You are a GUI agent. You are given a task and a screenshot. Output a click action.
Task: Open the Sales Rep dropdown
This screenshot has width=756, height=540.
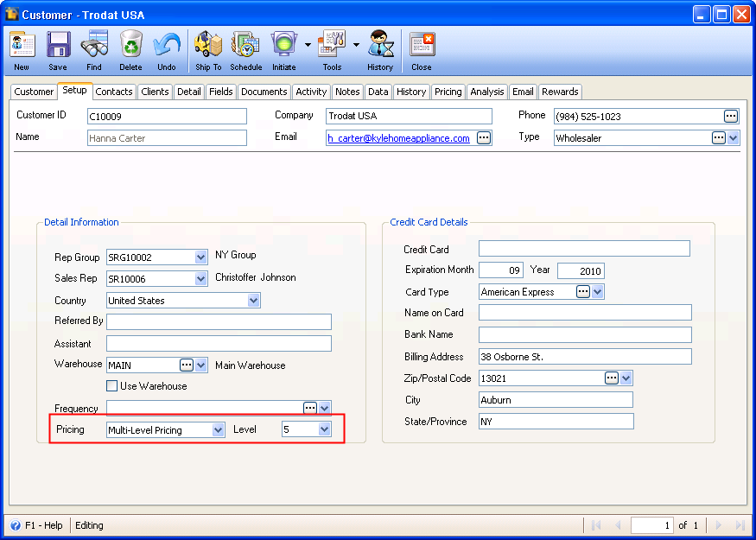click(201, 279)
